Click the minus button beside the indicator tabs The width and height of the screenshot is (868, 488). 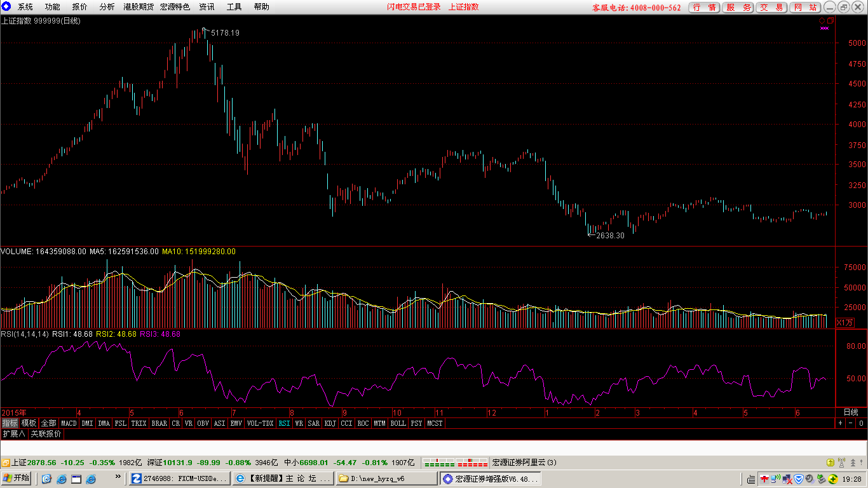click(x=850, y=423)
